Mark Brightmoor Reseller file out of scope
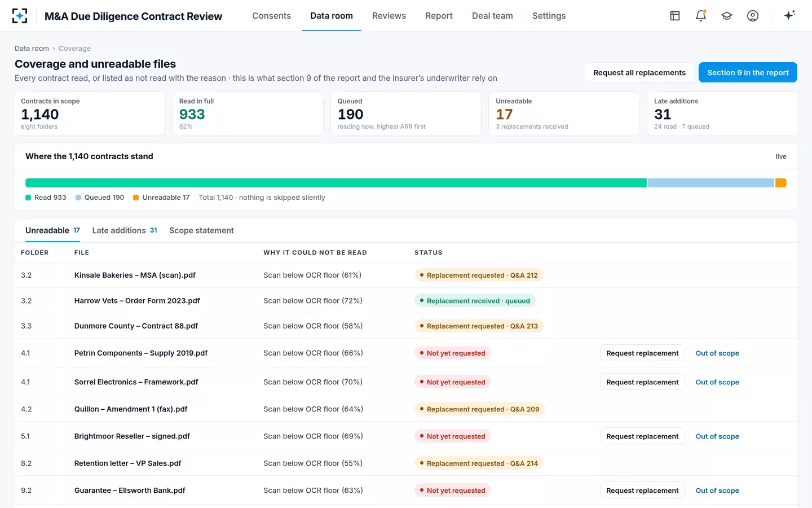 click(x=717, y=436)
